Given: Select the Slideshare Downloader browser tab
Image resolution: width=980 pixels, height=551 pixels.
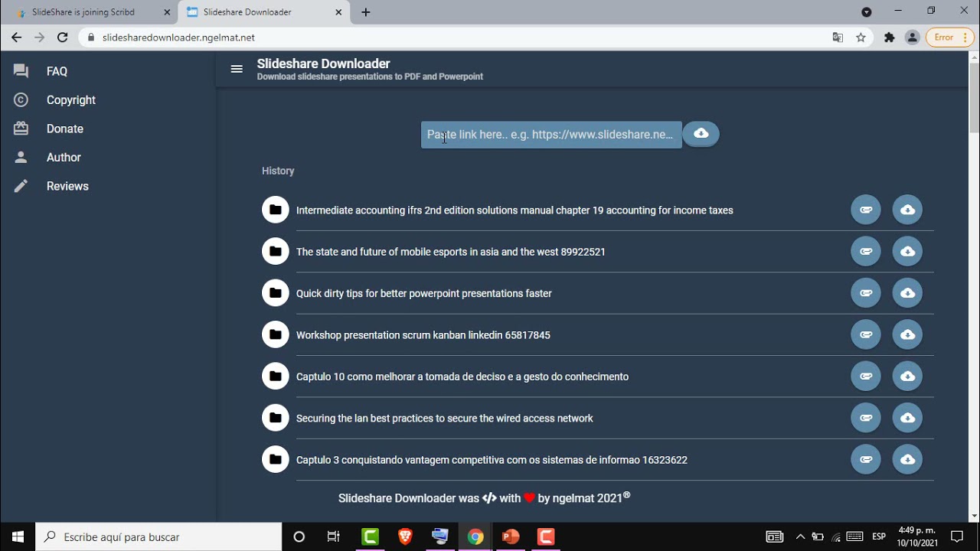Looking at the screenshot, I should click(264, 12).
